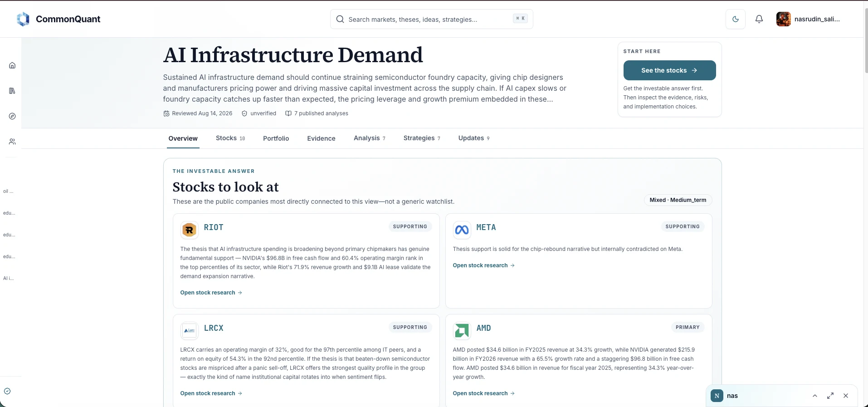Click the PRIMARY badge on AMD card

pos(688,327)
